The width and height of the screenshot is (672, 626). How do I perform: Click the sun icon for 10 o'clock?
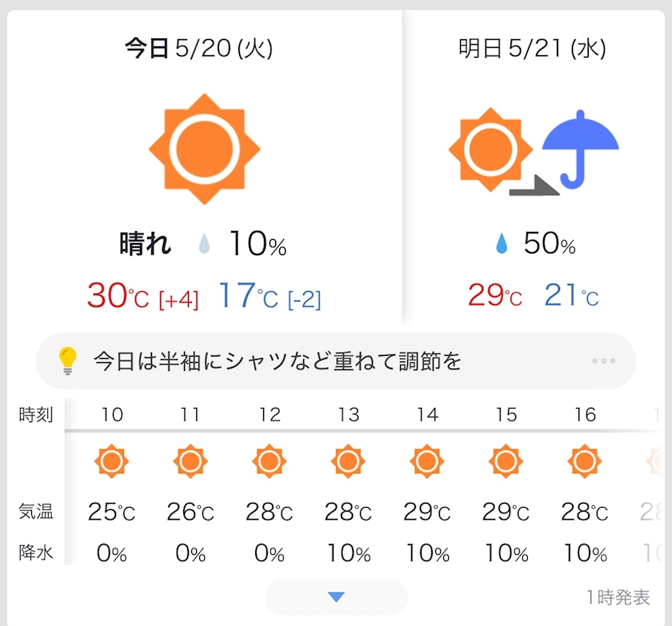pyautogui.click(x=111, y=461)
